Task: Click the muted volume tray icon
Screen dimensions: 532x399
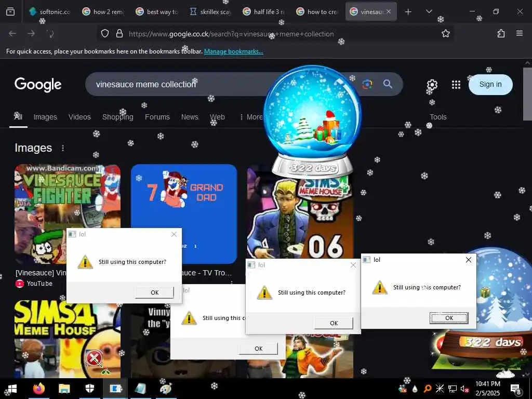Action: click(464, 389)
